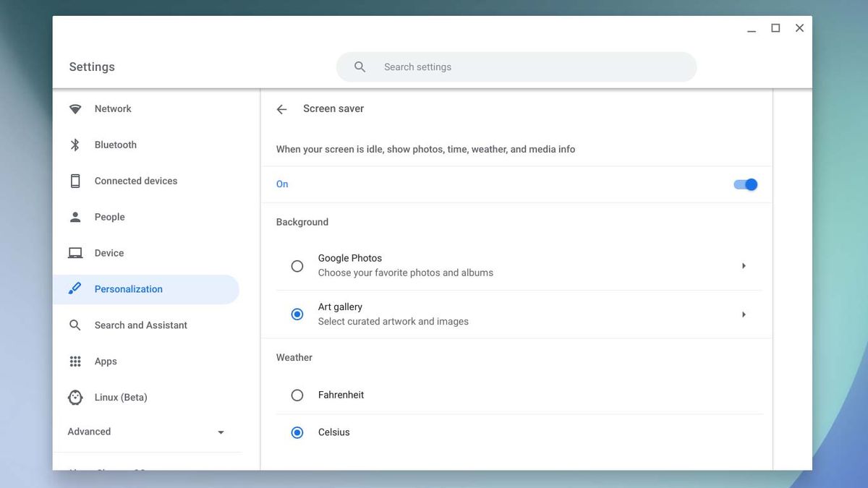Click the Personalization brush icon
The image size is (868, 488).
point(75,288)
